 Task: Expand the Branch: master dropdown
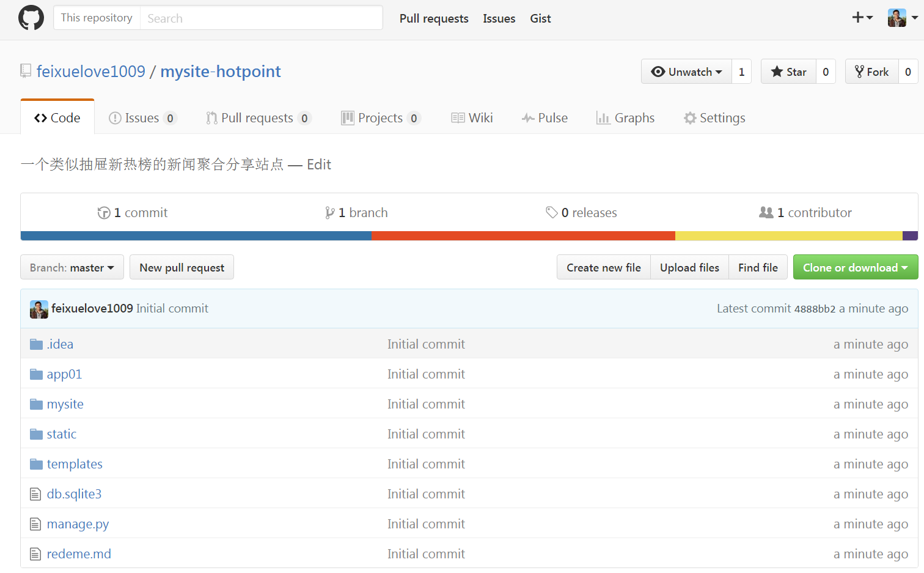pyautogui.click(x=72, y=267)
